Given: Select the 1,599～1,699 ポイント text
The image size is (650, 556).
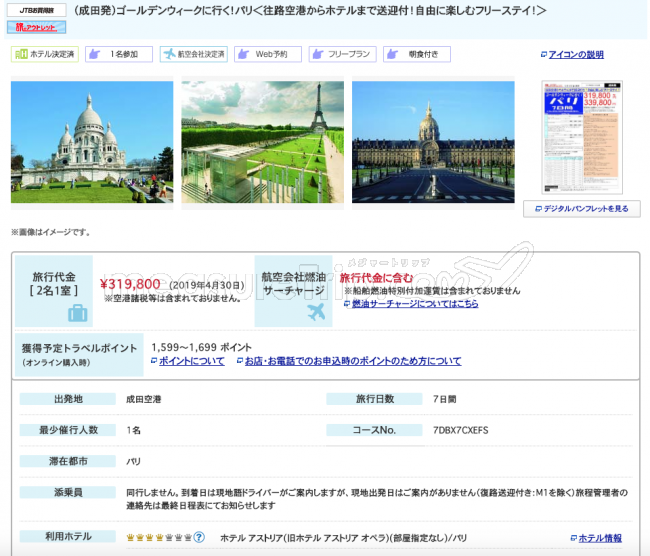Looking at the screenshot, I should click(201, 347).
